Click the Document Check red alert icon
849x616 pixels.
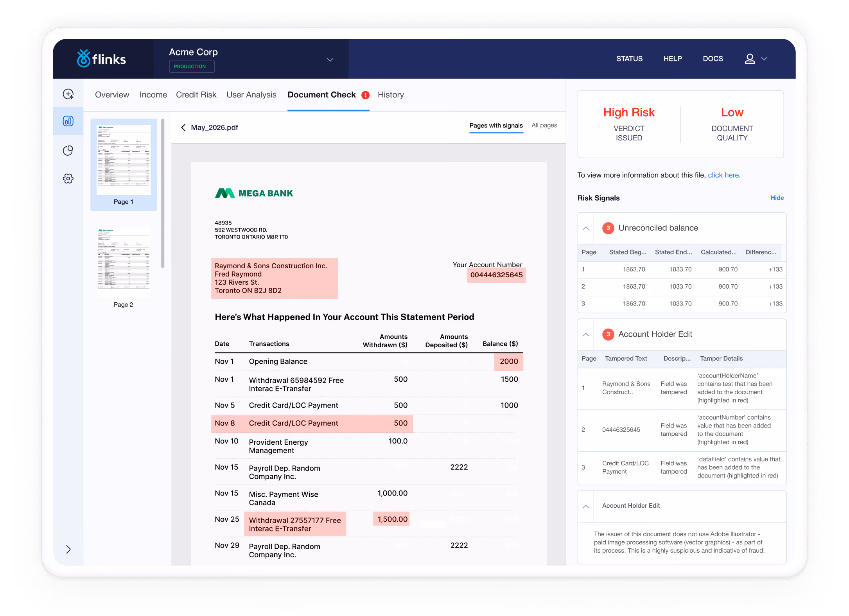click(365, 95)
